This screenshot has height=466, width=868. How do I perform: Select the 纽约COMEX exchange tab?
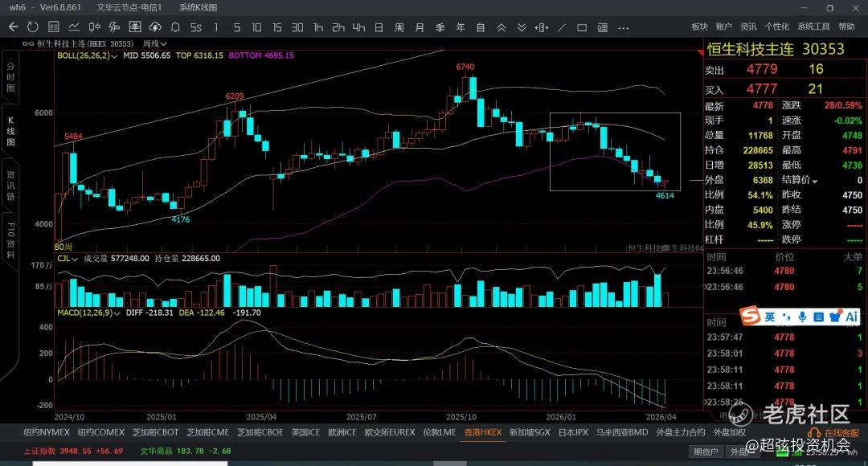coord(100,432)
